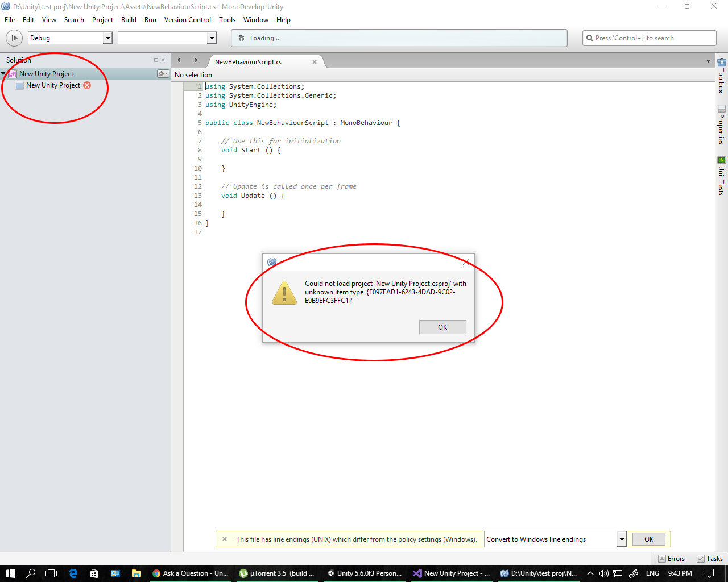Select the failed New Unity Project item
This screenshot has height=582, width=728.
coord(53,85)
